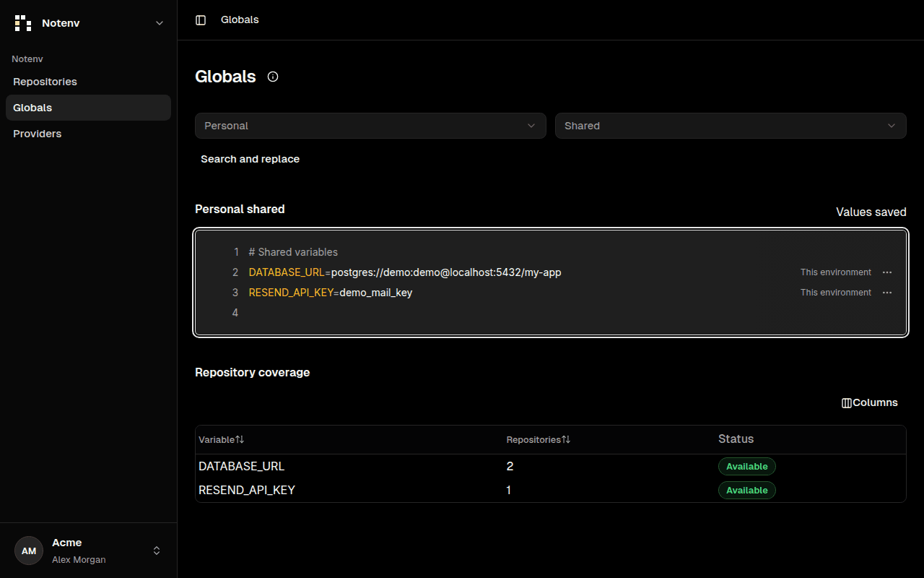Expand the Acme account switcher

point(157,551)
